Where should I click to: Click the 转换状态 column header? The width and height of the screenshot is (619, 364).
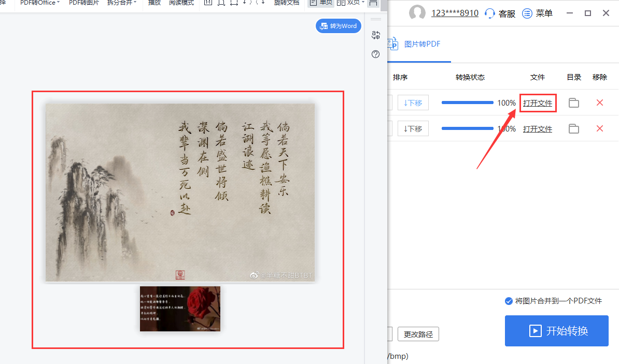pos(470,77)
